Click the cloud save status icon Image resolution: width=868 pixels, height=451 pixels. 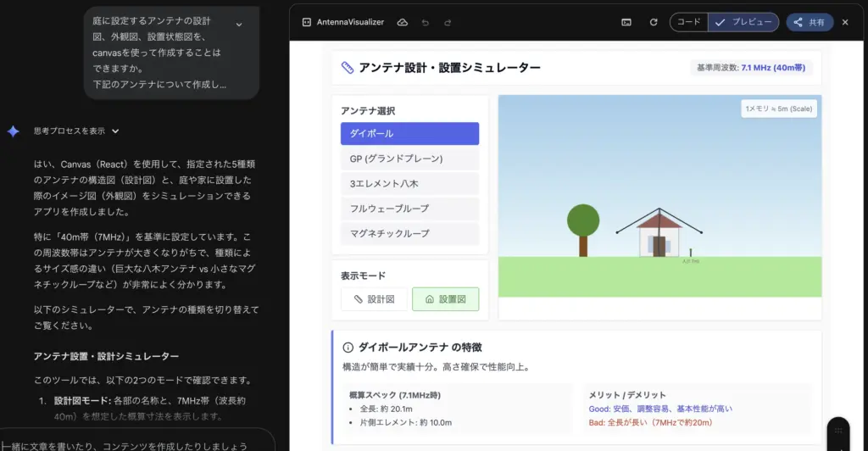(x=403, y=22)
